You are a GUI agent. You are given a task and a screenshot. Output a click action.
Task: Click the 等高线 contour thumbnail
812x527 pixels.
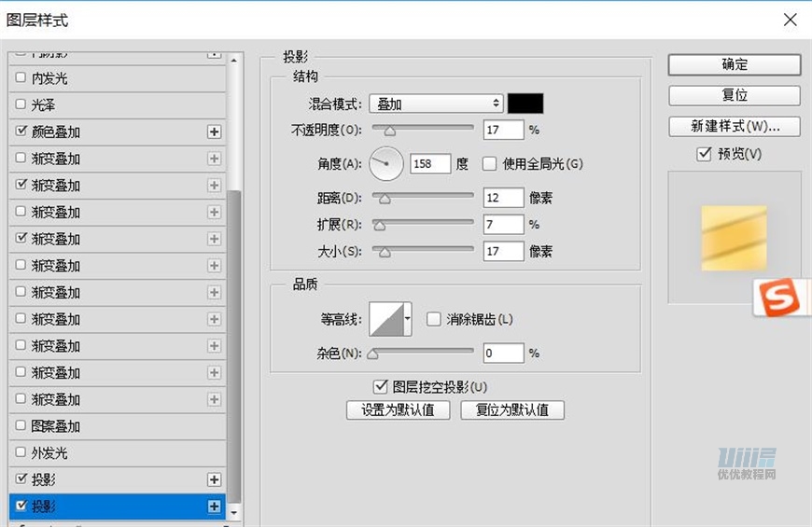385,319
